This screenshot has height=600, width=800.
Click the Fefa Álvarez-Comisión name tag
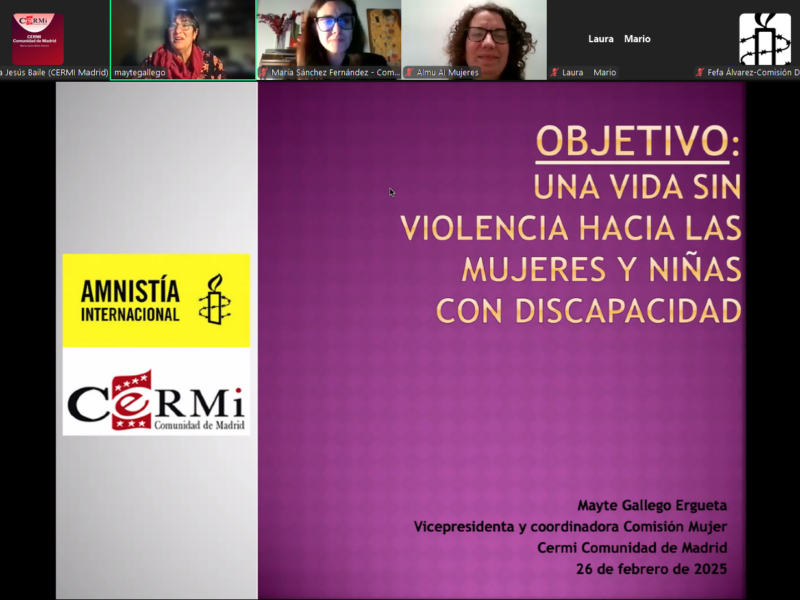click(x=744, y=72)
